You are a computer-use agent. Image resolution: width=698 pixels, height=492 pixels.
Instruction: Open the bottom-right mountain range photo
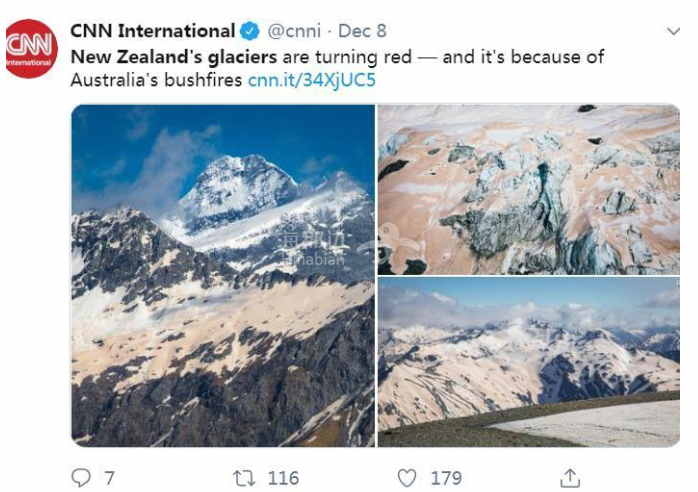pos(528,362)
